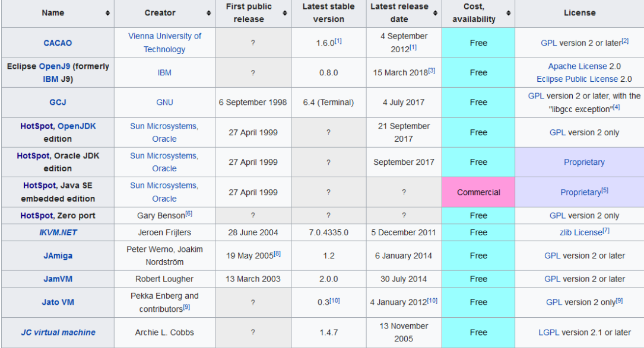Click the pink Commercial cost cell
644x348 pixels.
pos(478,192)
